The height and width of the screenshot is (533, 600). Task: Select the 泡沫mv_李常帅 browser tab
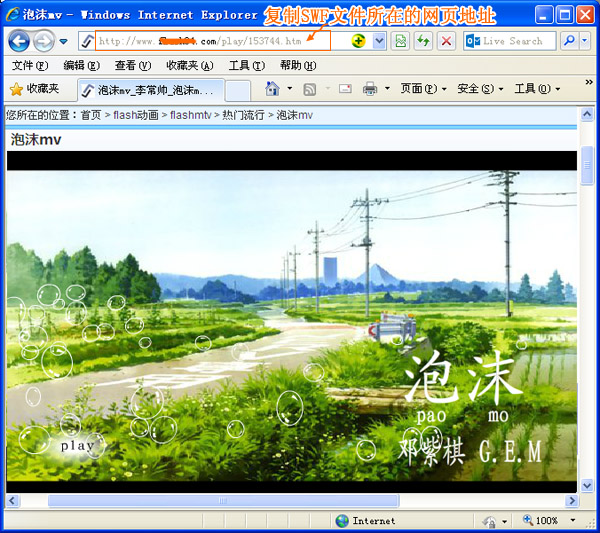(151, 90)
